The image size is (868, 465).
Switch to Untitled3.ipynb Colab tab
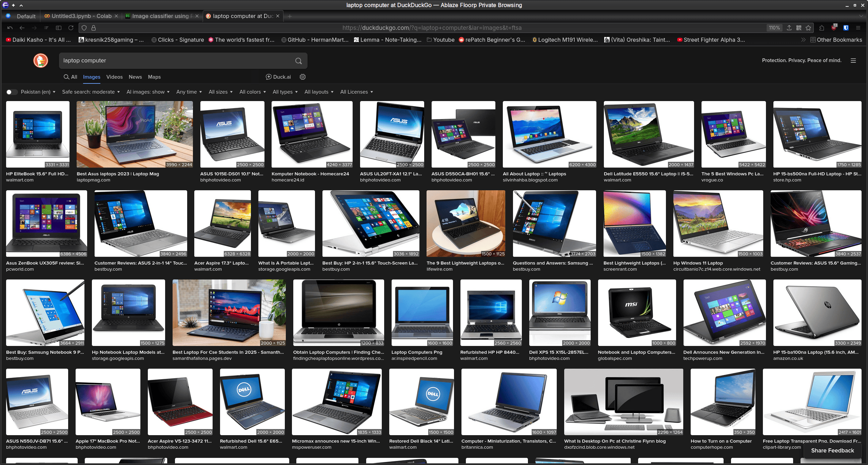pyautogui.click(x=81, y=16)
